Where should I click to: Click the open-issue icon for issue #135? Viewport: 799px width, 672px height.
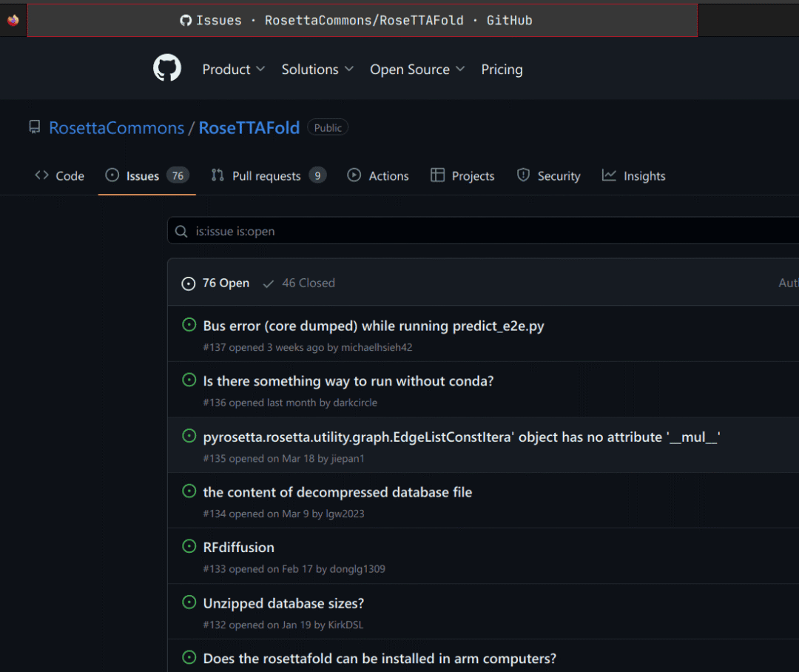[189, 436]
